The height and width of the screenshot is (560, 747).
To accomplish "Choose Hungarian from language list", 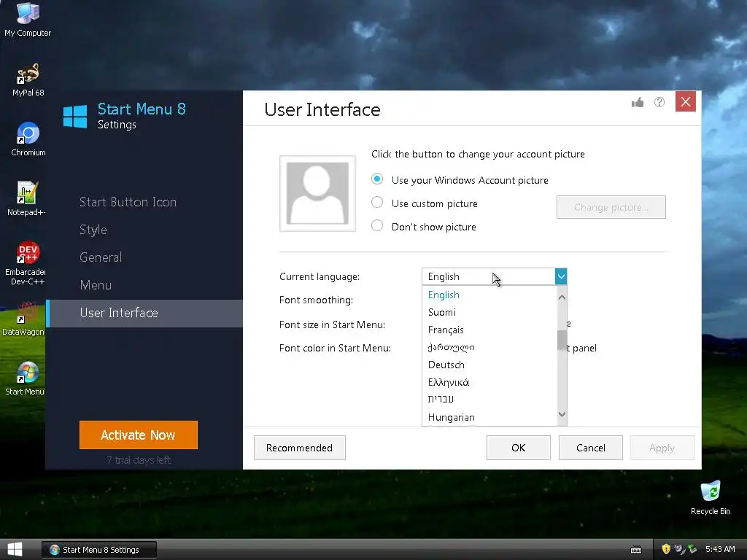I will 489,417.
